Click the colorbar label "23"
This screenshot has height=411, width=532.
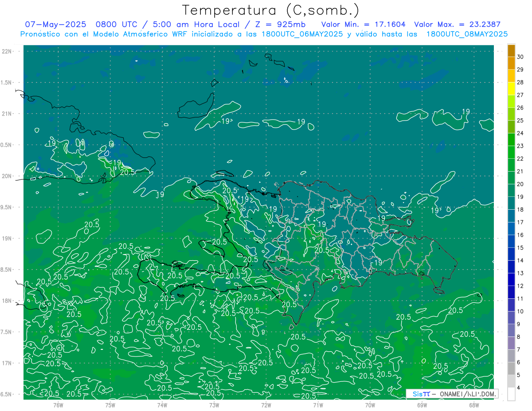[x=520, y=146]
